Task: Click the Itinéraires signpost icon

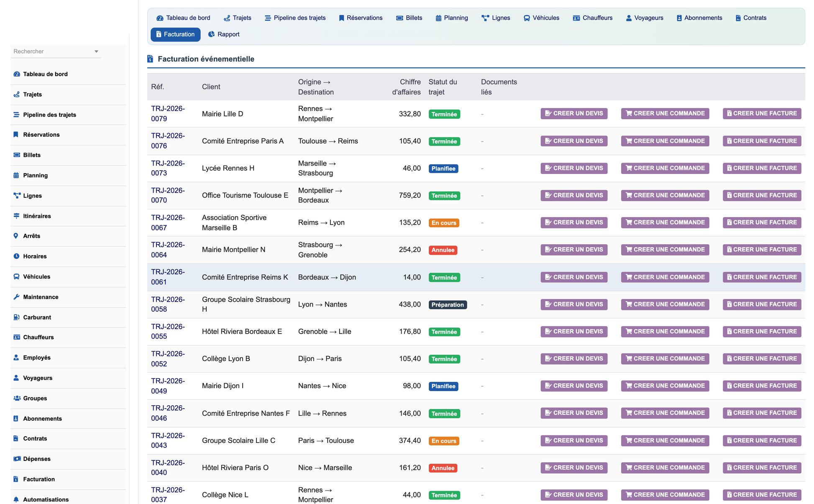Action: 17,216
